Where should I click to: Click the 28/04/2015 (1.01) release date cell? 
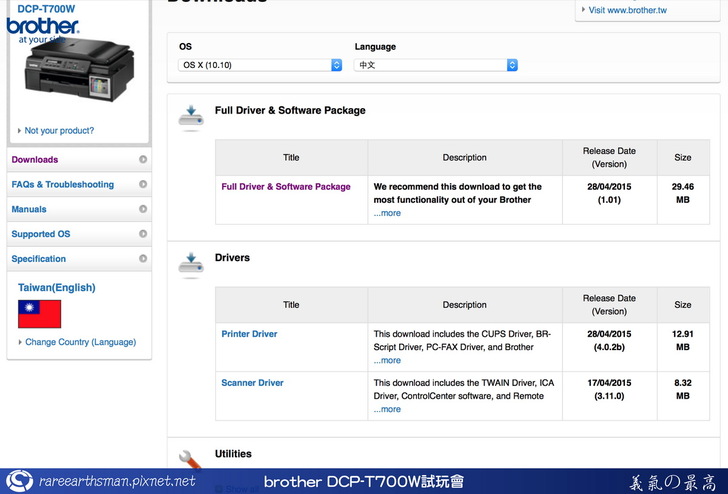(x=609, y=200)
